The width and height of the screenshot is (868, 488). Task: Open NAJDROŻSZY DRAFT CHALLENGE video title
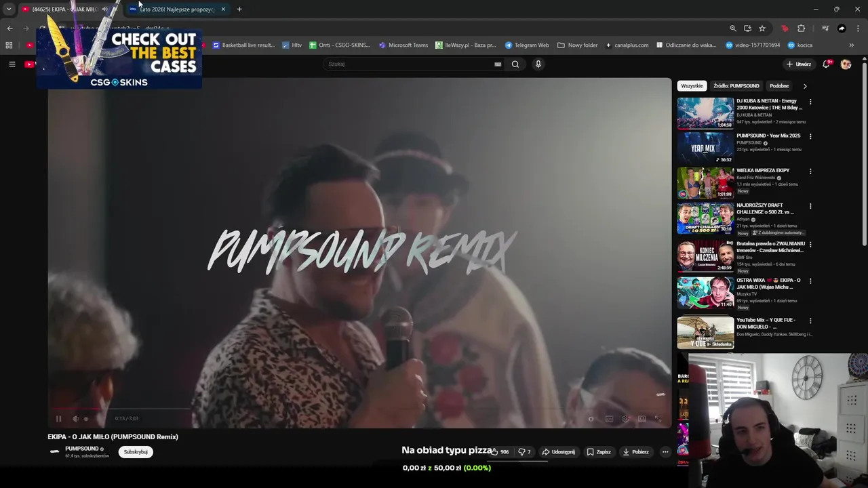point(766,209)
